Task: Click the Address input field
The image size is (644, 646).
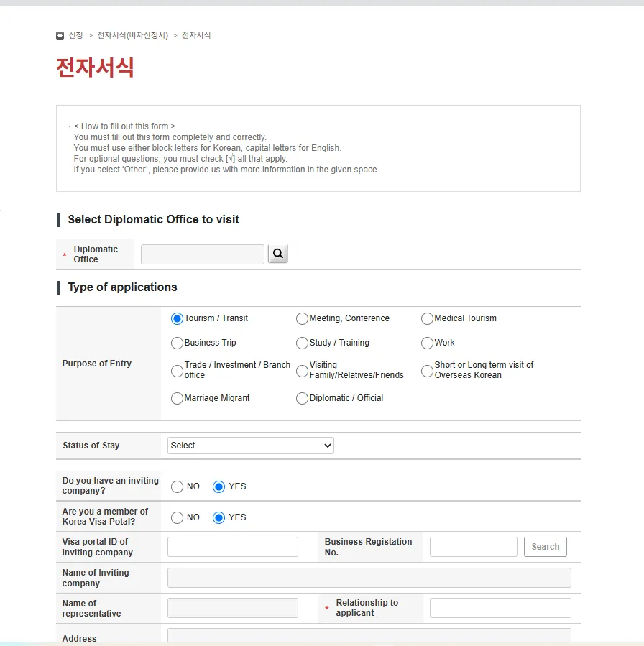Action: point(369,636)
